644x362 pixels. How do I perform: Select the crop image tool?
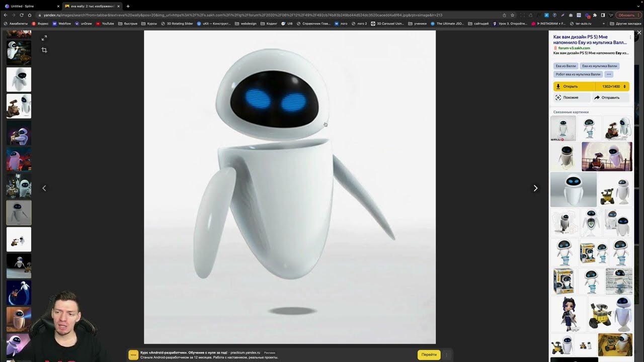click(44, 50)
